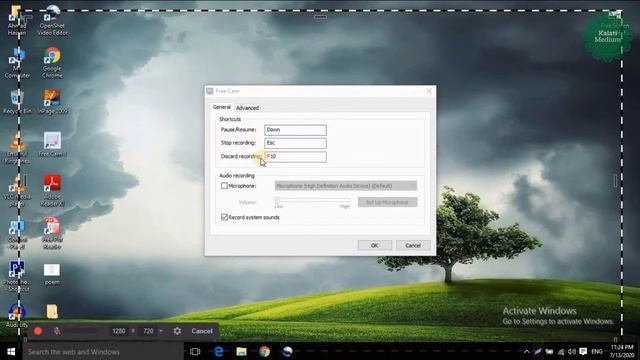Select the Free Cam desktop shortcut
Viewport: 640px width, 360px height.
pos(52,144)
